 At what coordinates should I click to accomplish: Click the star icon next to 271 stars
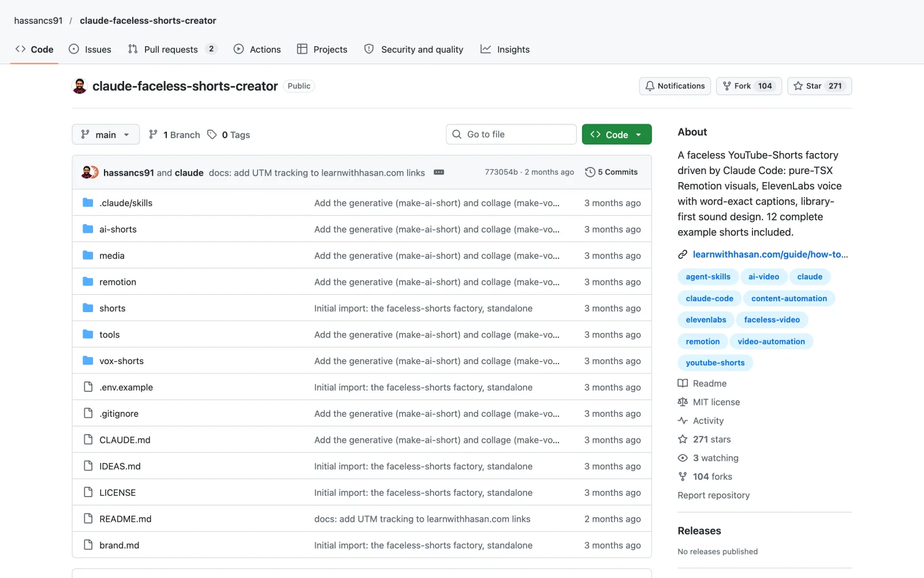point(683,439)
